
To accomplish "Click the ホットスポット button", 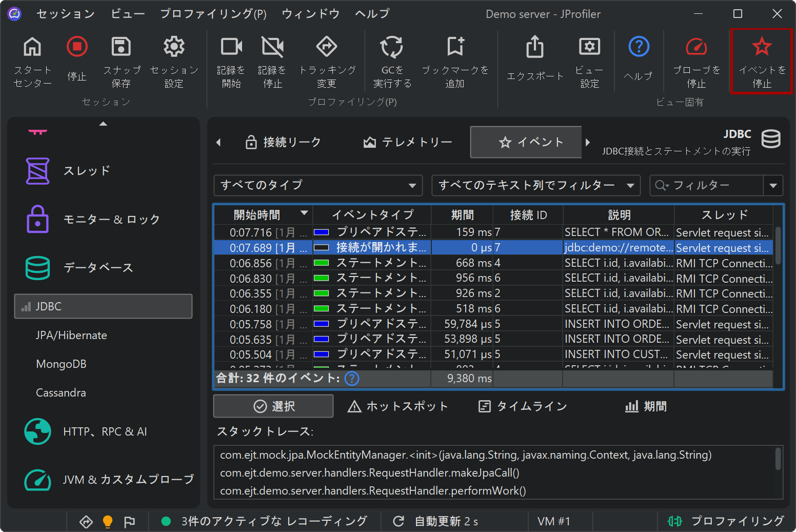I will [398, 406].
